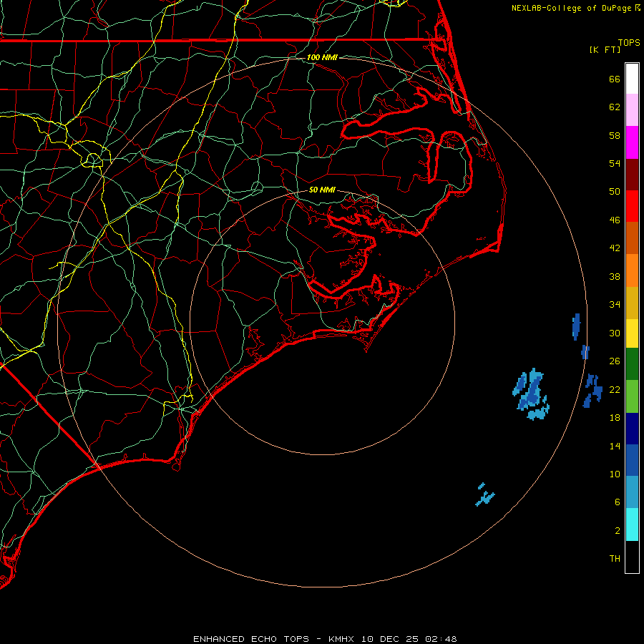The width and height of the screenshot is (644, 644).
Task: Click the 38 legend value
Action: pos(615,276)
